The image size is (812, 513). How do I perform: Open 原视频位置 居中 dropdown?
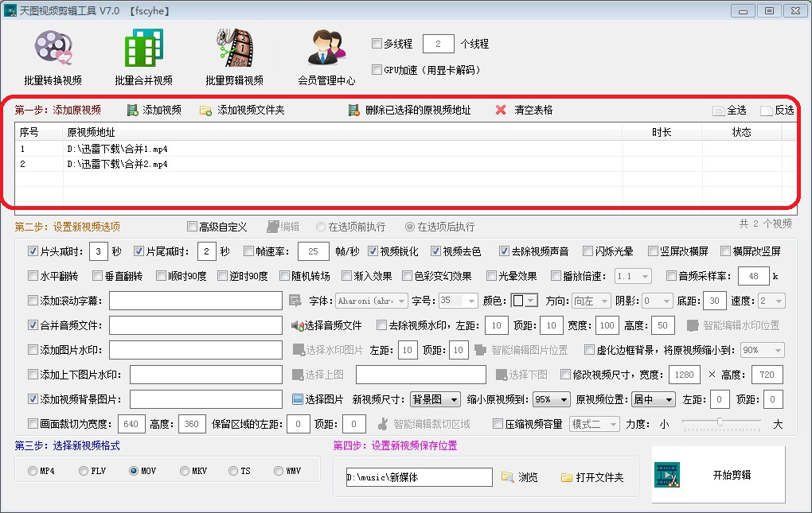tap(654, 399)
